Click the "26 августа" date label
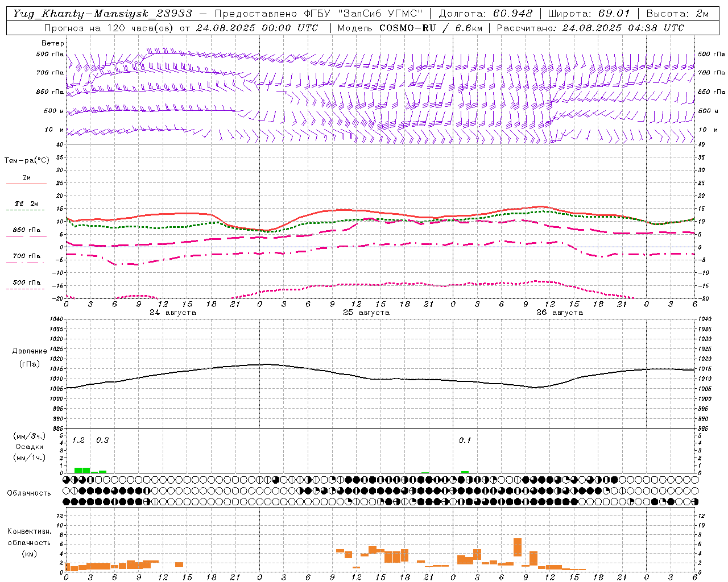 (x=560, y=313)
